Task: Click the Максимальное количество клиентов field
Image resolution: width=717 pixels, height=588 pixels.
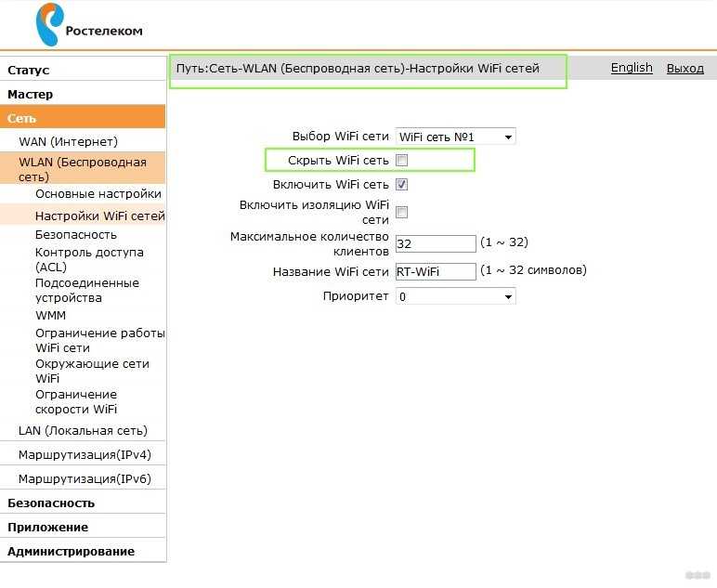Action: 436,243
